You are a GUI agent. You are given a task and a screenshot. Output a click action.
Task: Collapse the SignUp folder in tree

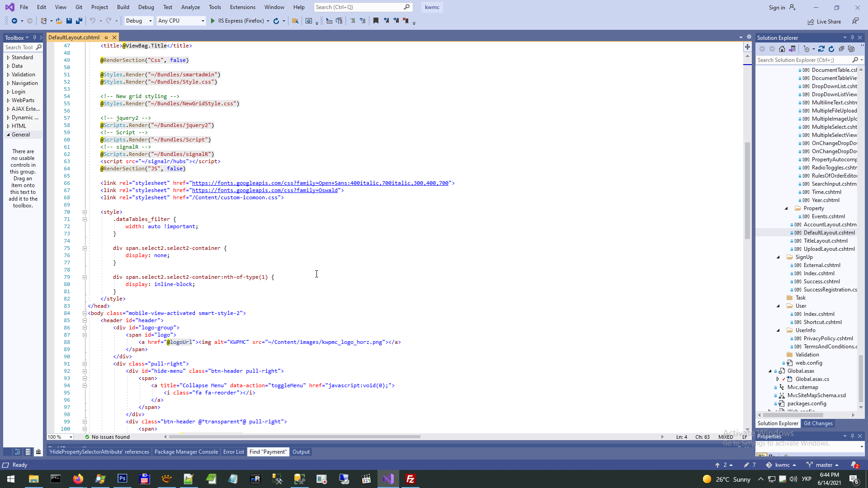pyautogui.click(x=778, y=257)
